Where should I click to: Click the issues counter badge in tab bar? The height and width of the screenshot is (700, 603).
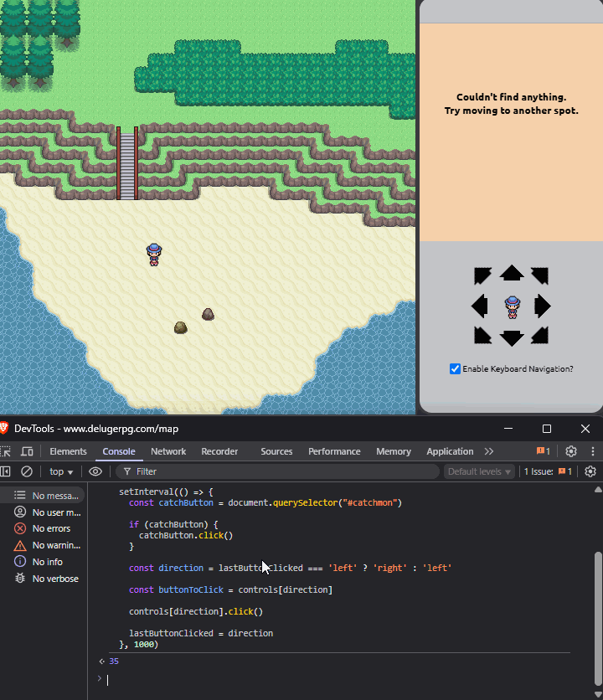[544, 451]
